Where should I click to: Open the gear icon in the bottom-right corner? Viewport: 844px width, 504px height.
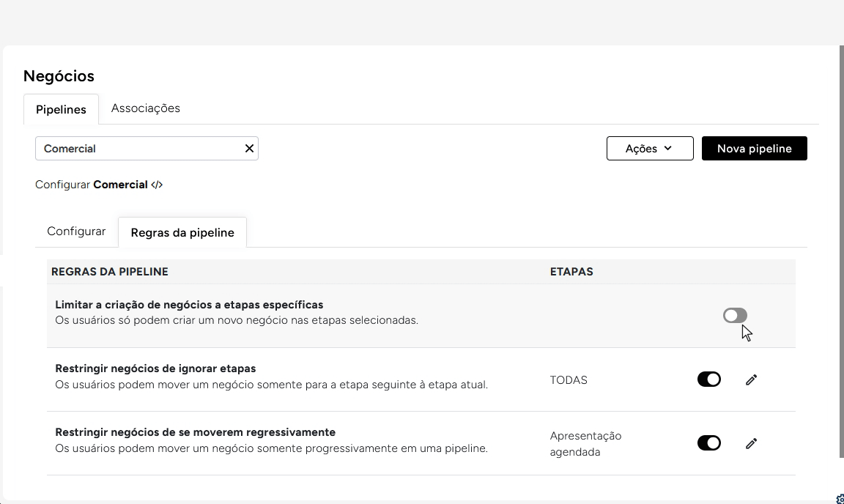pos(840,499)
